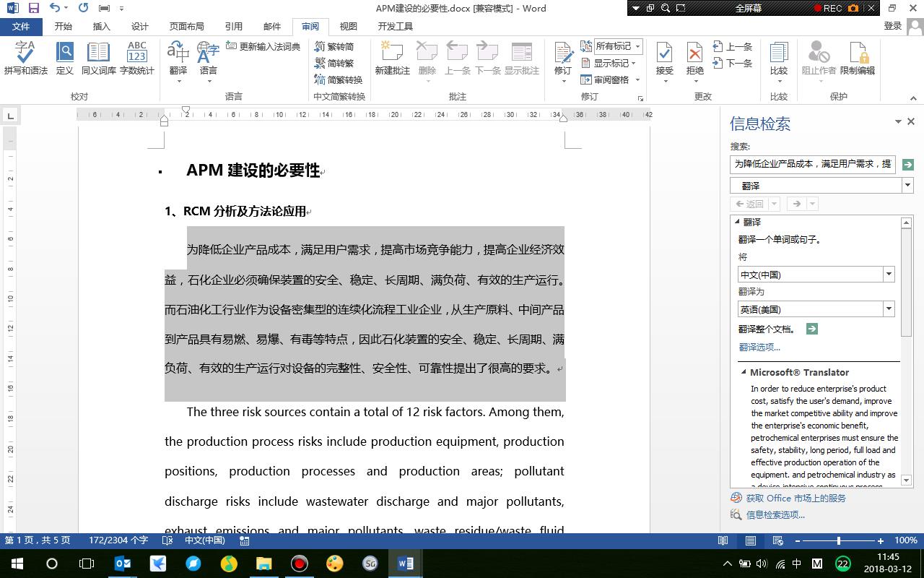Click zoom in plus button
The image size is (924, 578).
(x=880, y=540)
